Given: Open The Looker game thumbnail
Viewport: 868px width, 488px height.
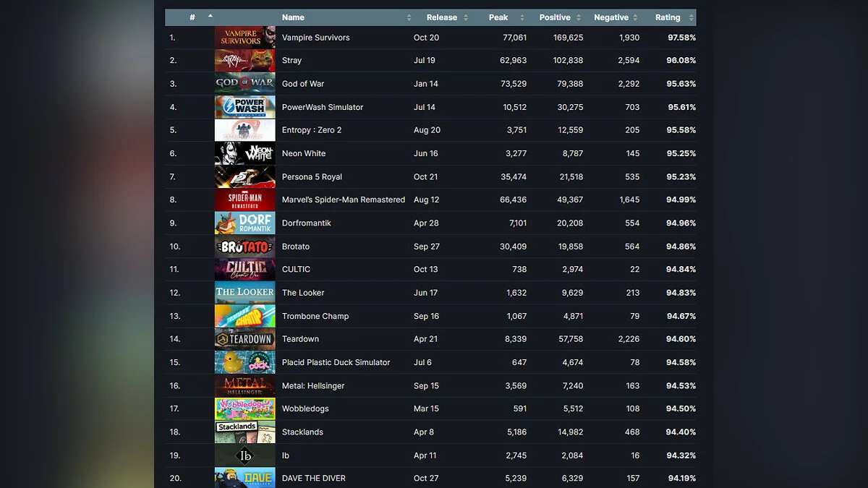Looking at the screenshot, I should coord(245,293).
